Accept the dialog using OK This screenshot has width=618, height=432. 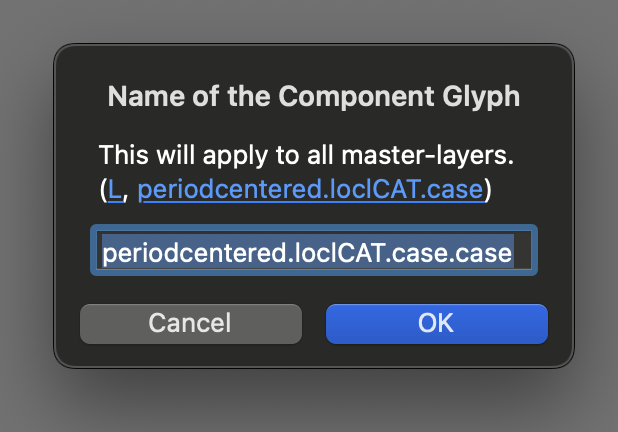(436, 323)
